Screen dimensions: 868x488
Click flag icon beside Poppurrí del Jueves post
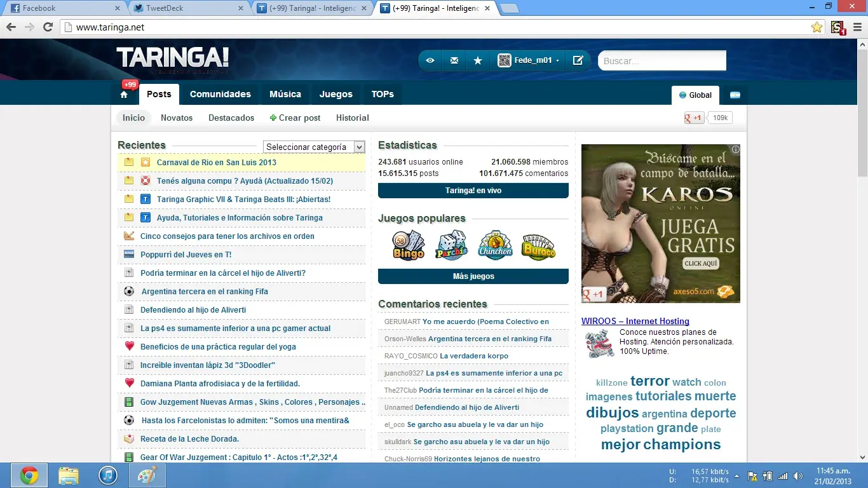pyautogui.click(x=129, y=254)
